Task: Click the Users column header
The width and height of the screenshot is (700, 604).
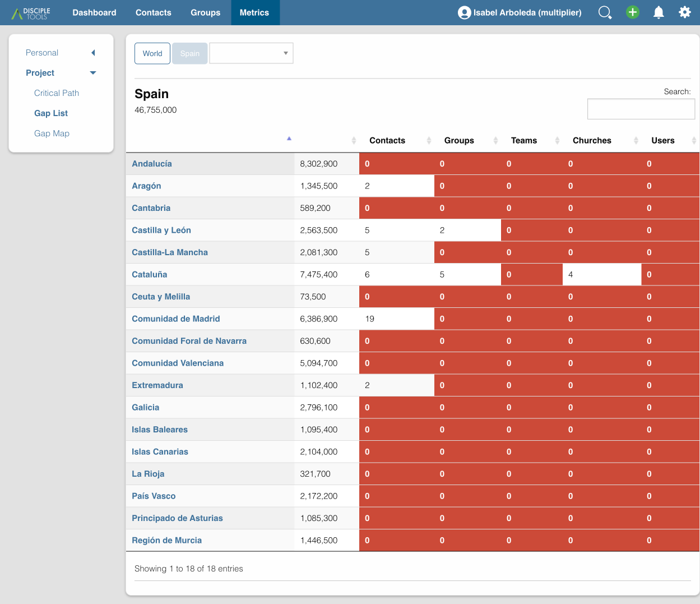Action: (x=663, y=141)
